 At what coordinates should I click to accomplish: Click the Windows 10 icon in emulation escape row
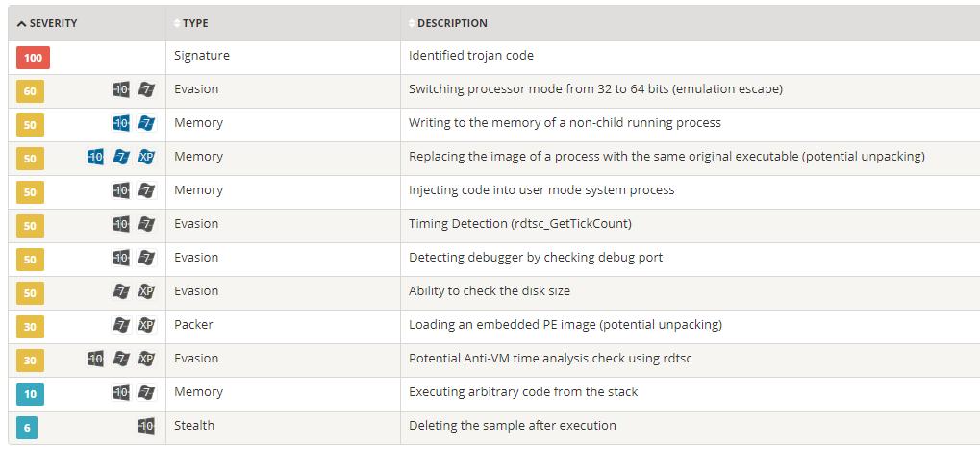[121, 89]
